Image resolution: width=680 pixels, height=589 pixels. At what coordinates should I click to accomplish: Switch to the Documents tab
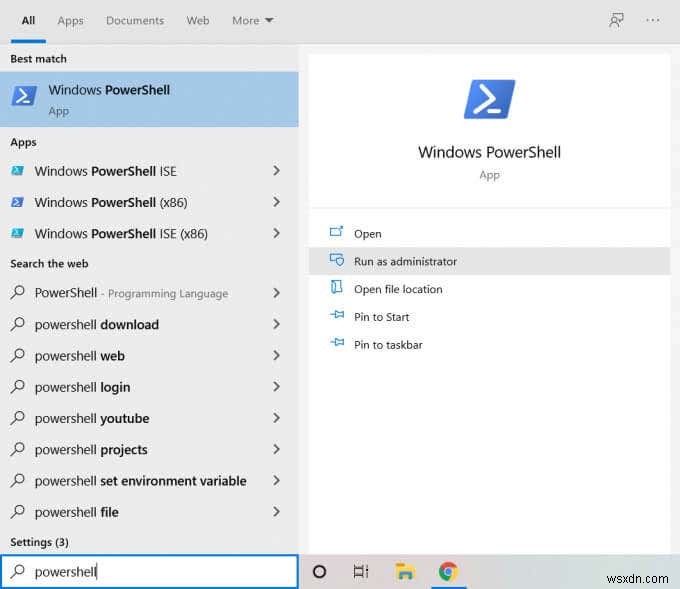(x=135, y=20)
